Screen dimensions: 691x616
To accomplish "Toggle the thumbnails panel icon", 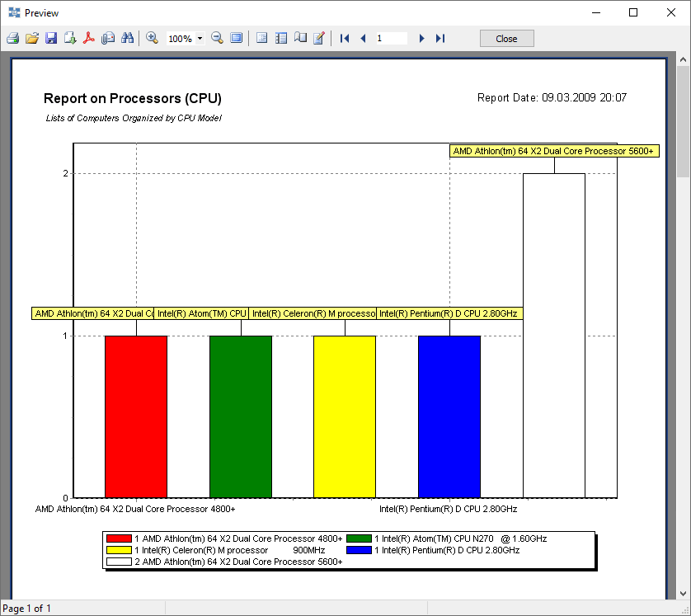I will 281,38.
